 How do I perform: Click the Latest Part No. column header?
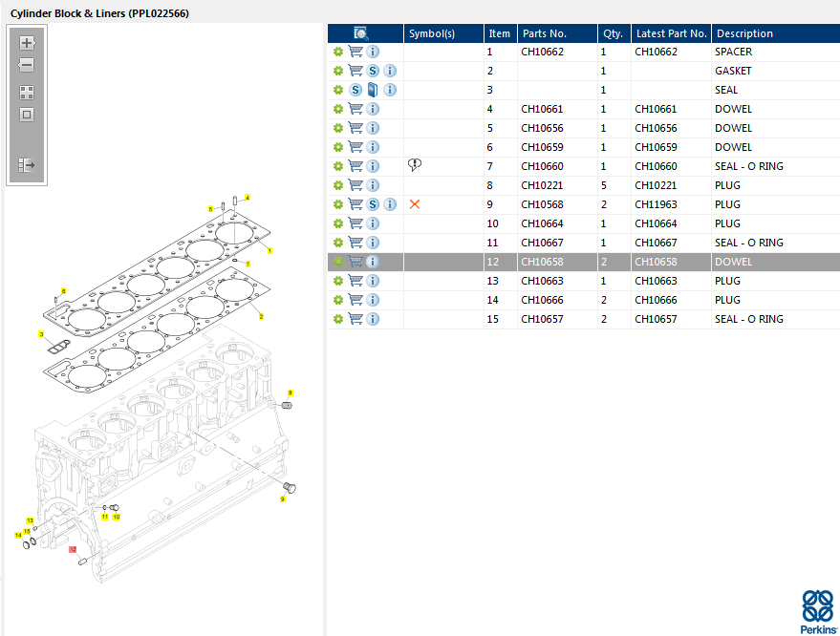[671, 33]
